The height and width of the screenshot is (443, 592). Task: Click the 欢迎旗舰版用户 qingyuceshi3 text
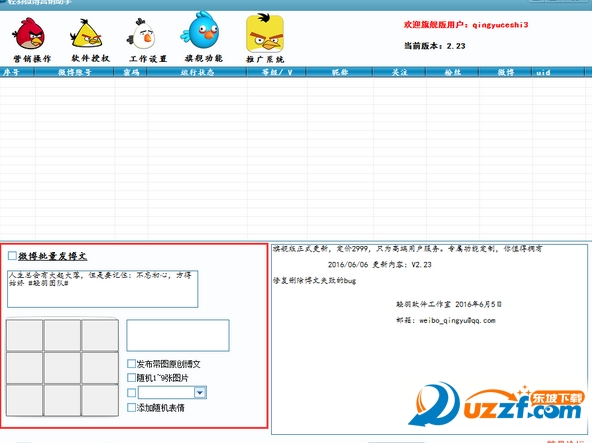pyautogui.click(x=466, y=25)
